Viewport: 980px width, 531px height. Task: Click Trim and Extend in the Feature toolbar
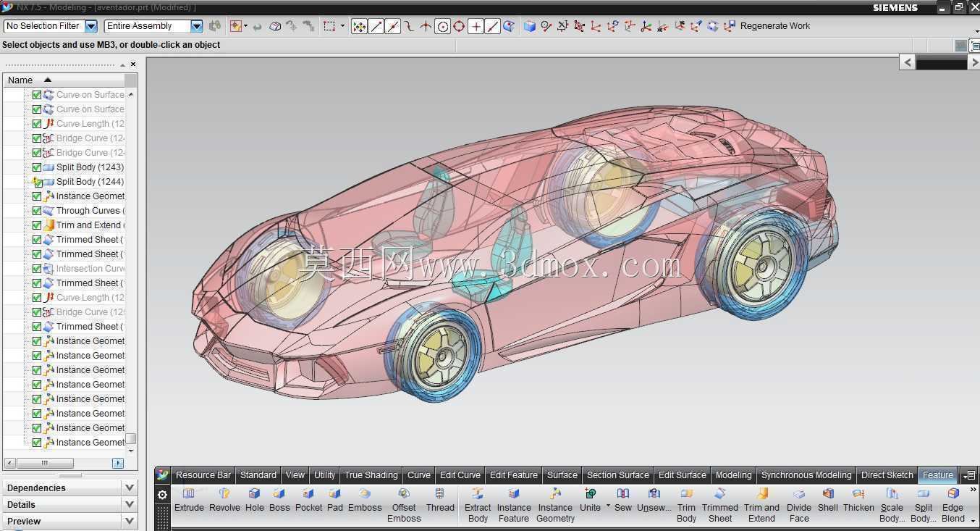pos(762,505)
